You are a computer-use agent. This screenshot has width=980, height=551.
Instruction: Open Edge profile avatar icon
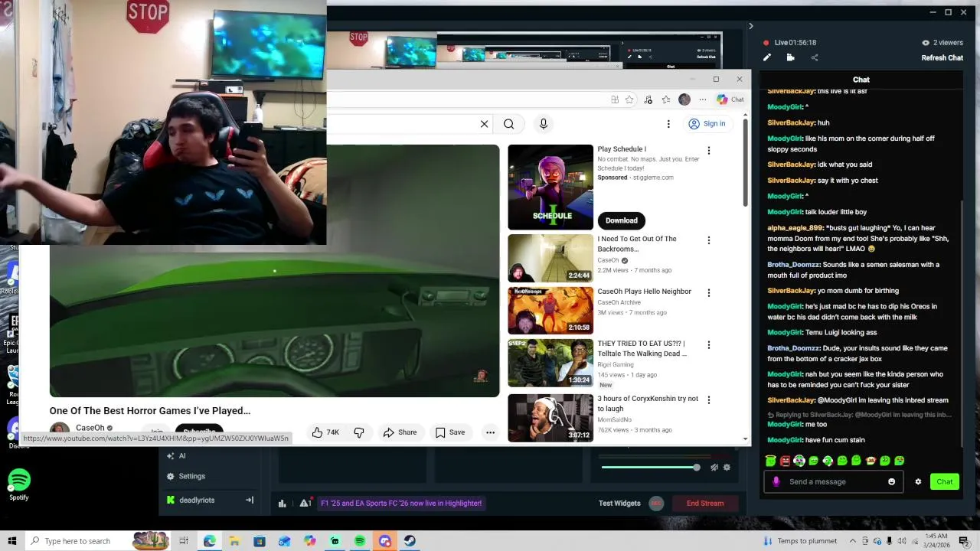coord(684,99)
